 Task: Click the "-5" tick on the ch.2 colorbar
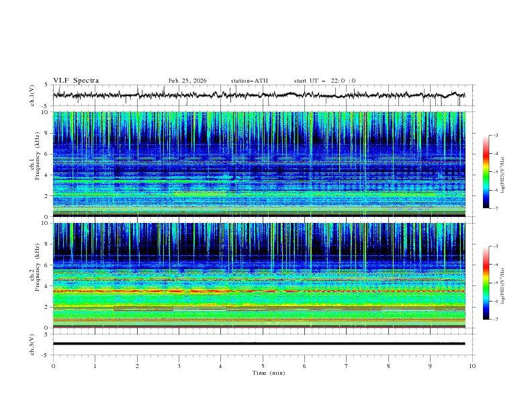[x=495, y=283]
